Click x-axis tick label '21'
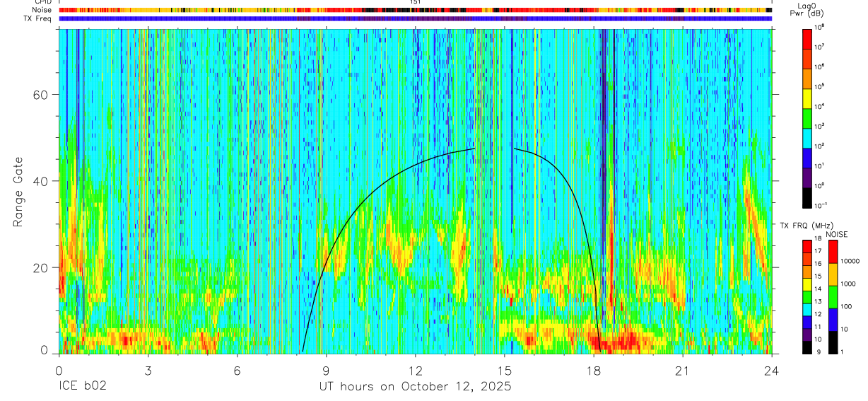The height and width of the screenshot is (401, 868). click(x=683, y=371)
